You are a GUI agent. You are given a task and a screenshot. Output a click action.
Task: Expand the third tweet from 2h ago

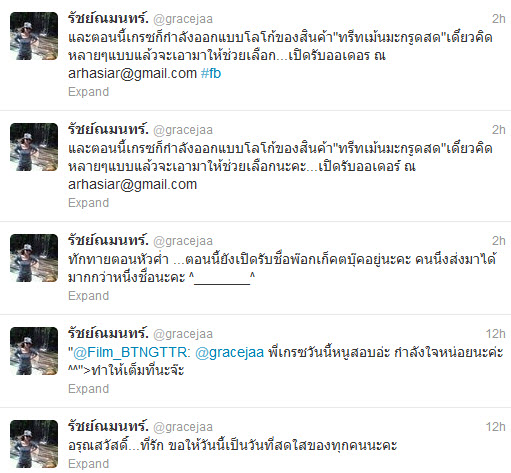tap(88, 296)
